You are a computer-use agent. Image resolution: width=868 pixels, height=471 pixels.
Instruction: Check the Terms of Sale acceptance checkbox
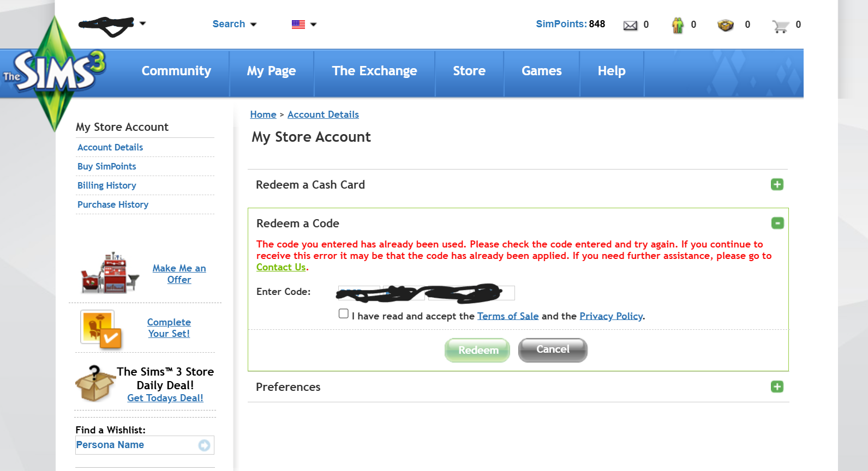coord(343,313)
